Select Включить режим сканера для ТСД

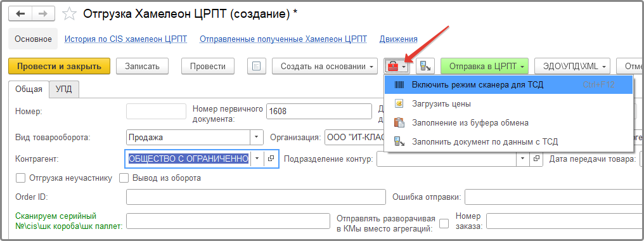point(508,85)
